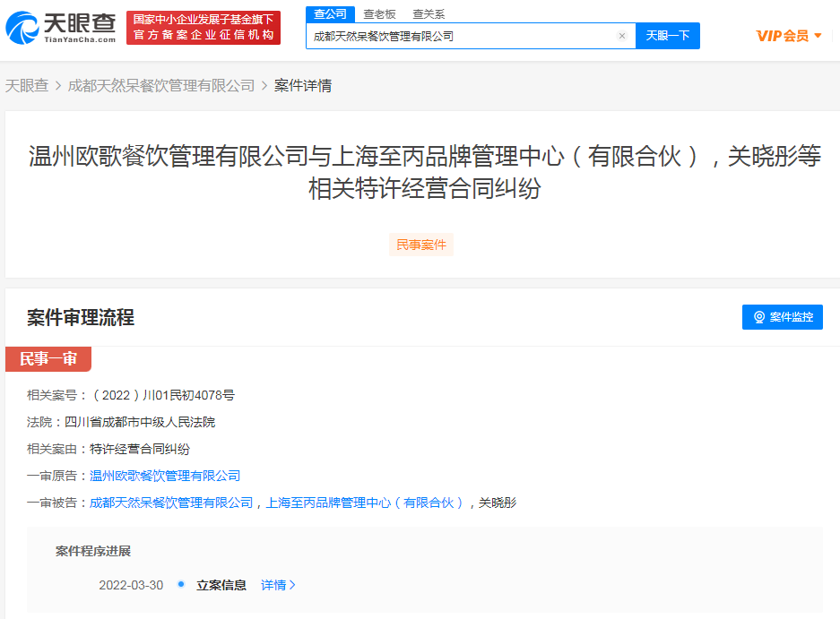Click the 案件监控 button
The image size is (840, 619).
[x=782, y=317]
